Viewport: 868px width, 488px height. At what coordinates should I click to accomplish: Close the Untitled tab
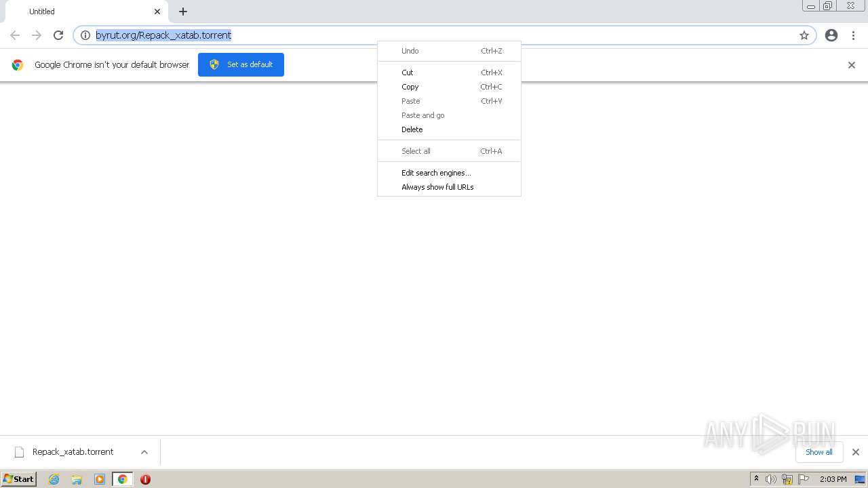[x=157, y=12]
